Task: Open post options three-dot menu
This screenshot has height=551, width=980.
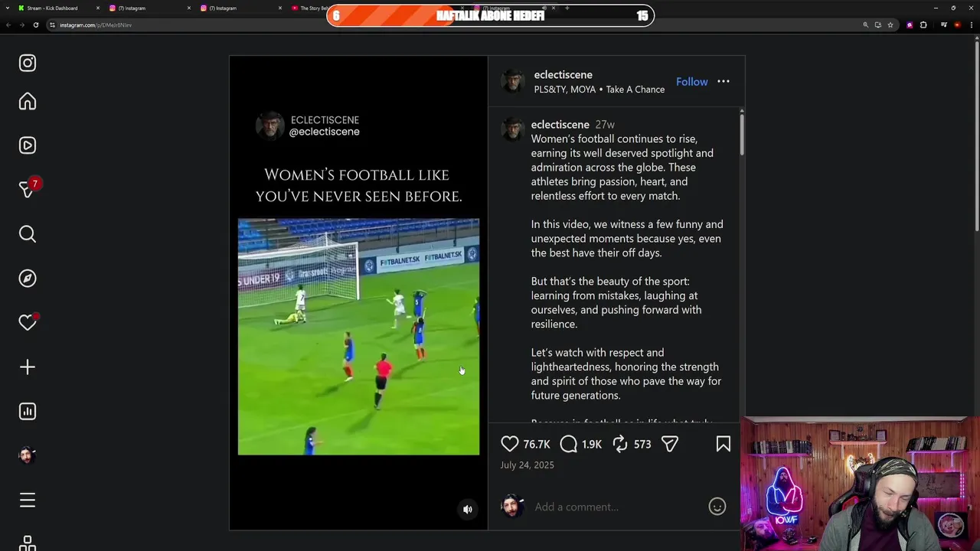Action: 724,82
